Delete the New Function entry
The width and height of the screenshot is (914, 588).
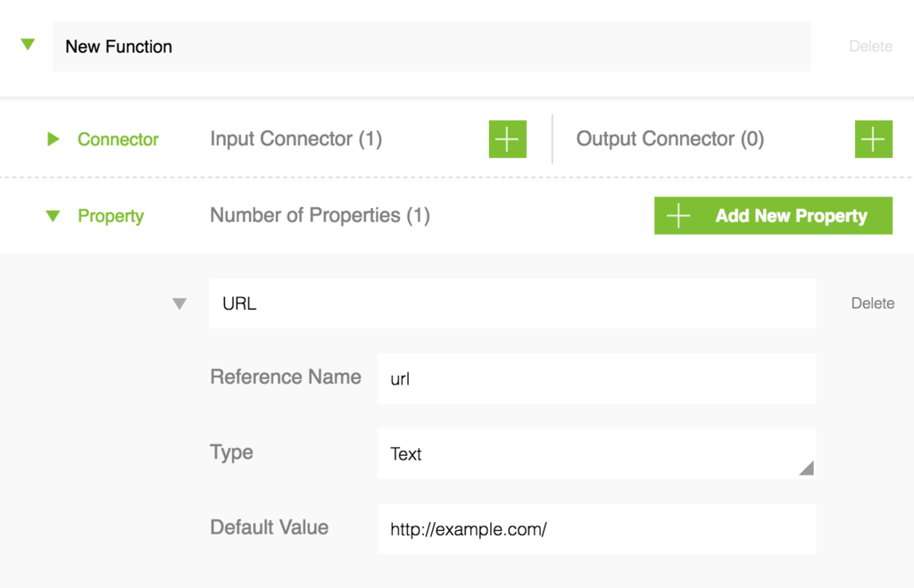[x=870, y=46]
